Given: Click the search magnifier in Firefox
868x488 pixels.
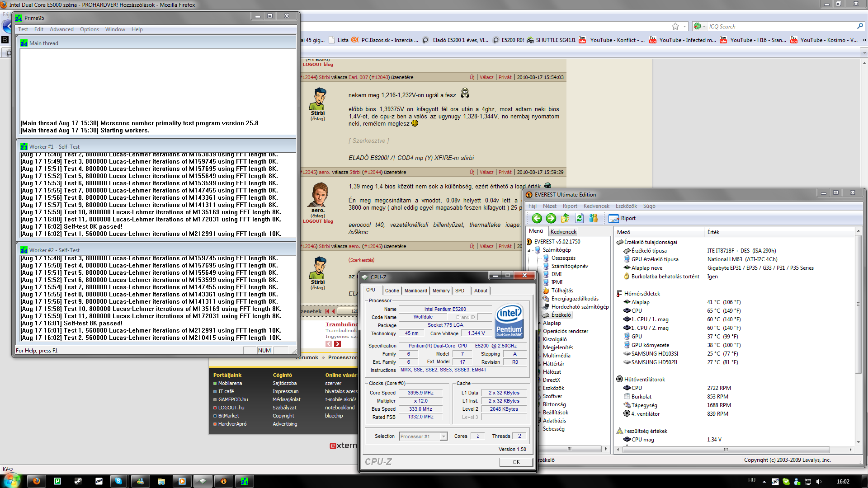Looking at the screenshot, I should (x=860, y=26).
